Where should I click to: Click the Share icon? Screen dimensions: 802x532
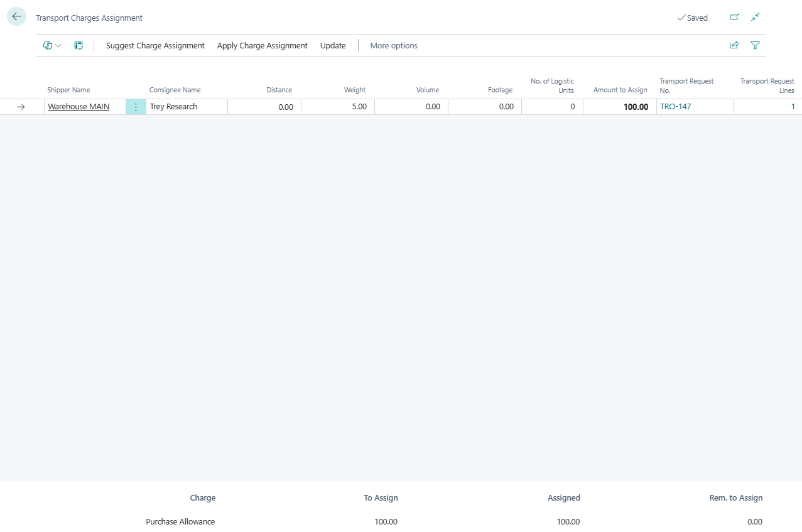tap(734, 46)
